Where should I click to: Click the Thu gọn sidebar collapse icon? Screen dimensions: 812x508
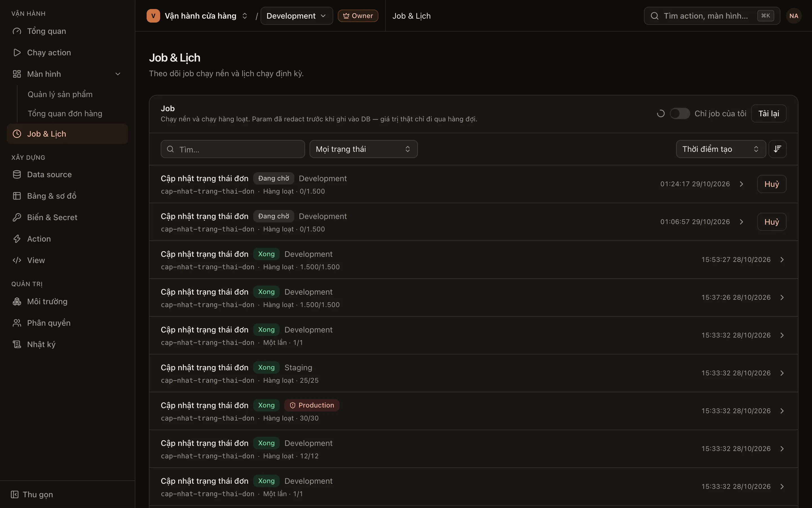tap(14, 494)
